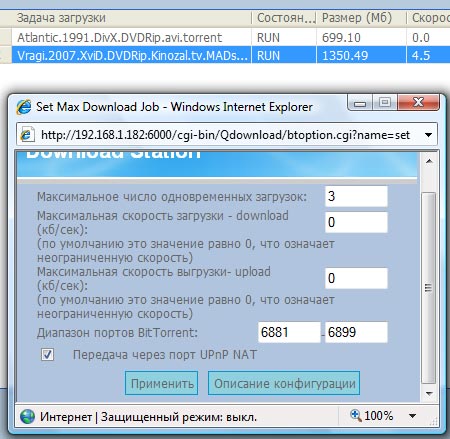Click the Описание конфигурации button
This screenshot has width=450, height=439.
tap(284, 383)
